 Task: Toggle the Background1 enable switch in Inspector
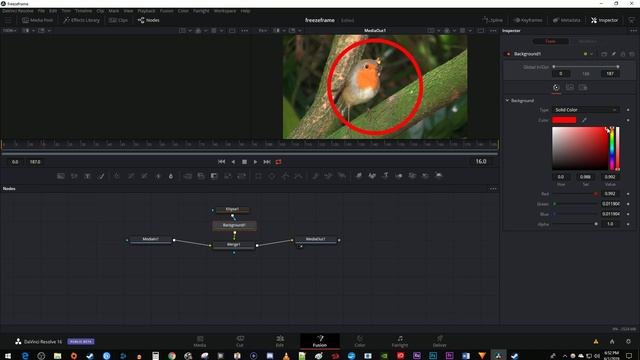(x=509, y=54)
